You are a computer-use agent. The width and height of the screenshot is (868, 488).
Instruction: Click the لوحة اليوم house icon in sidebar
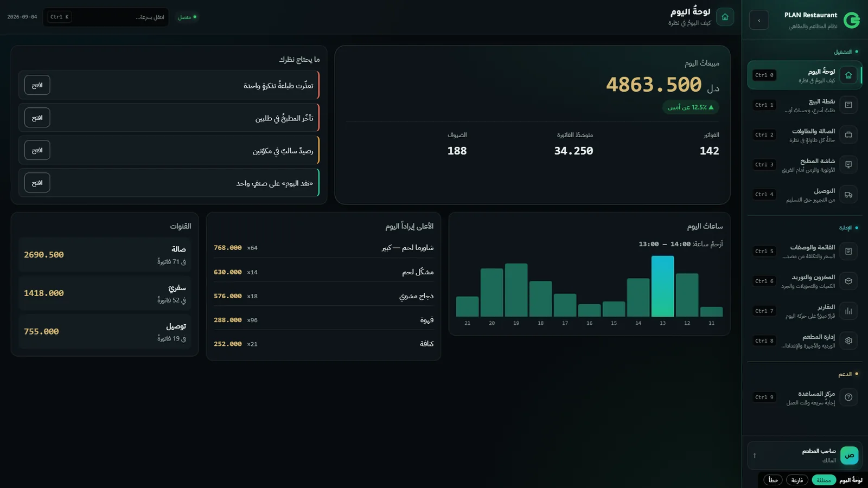pos(848,75)
